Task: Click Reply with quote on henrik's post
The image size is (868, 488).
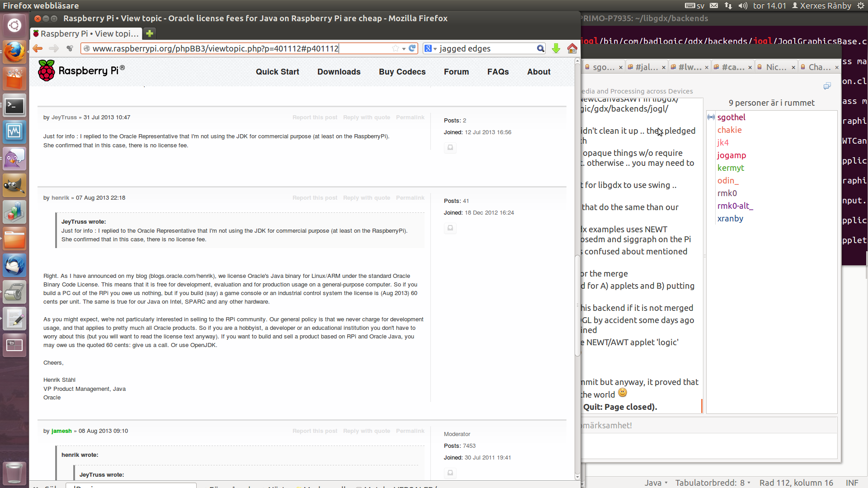Action: [x=366, y=198]
